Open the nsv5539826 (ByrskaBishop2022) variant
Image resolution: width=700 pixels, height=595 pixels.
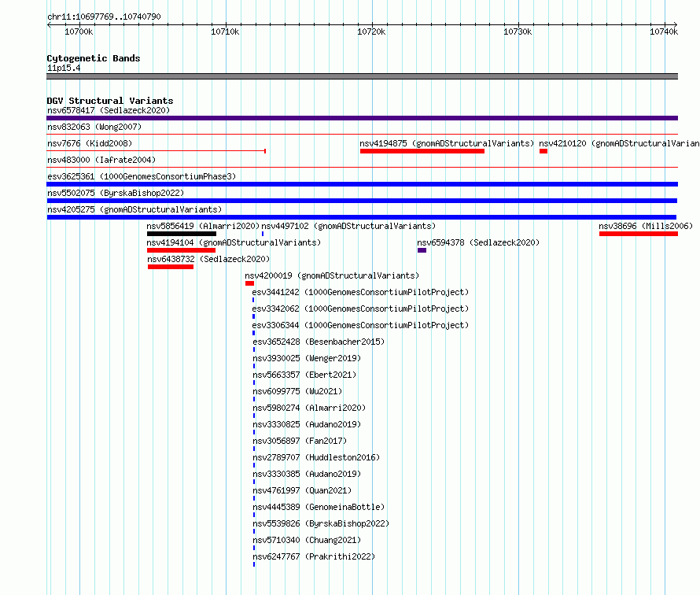tap(321, 523)
